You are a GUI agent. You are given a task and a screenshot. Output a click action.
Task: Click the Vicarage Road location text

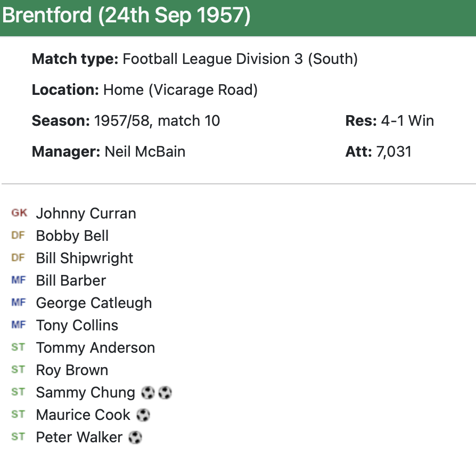tap(203, 90)
